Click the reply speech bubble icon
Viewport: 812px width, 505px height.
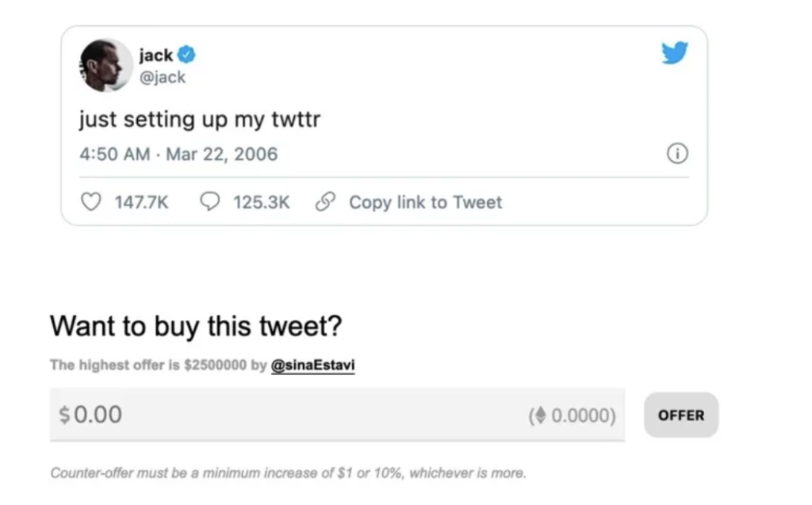coord(209,202)
